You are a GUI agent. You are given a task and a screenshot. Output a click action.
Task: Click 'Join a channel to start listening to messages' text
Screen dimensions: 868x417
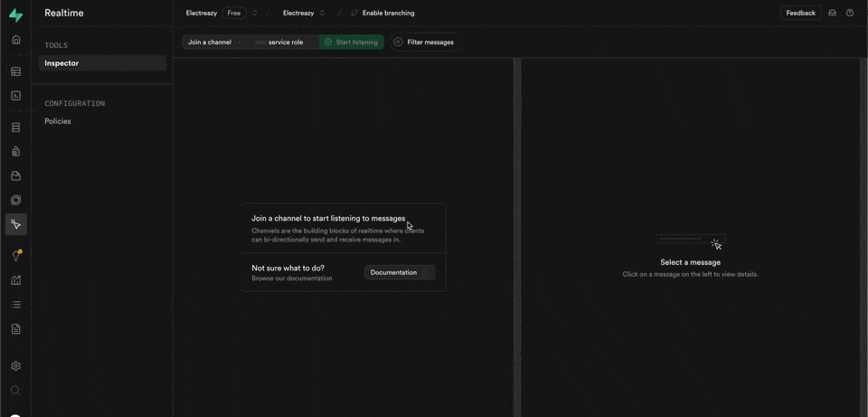(328, 218)
